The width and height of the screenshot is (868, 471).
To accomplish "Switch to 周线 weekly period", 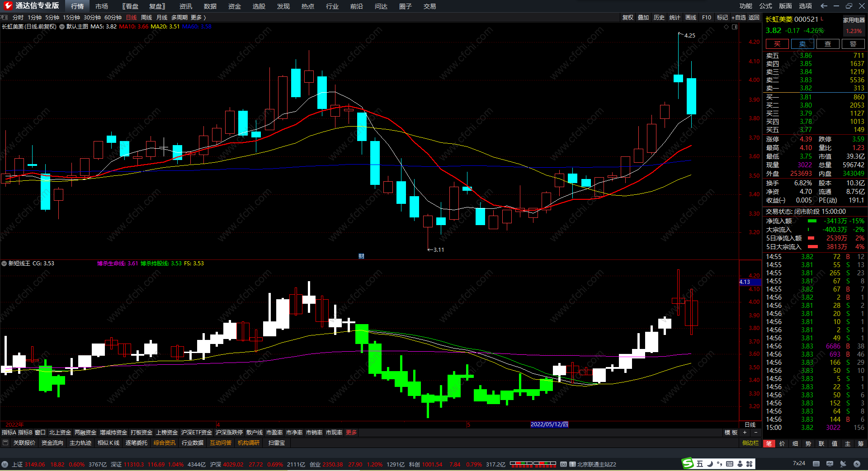I will [x=146, y=17].
